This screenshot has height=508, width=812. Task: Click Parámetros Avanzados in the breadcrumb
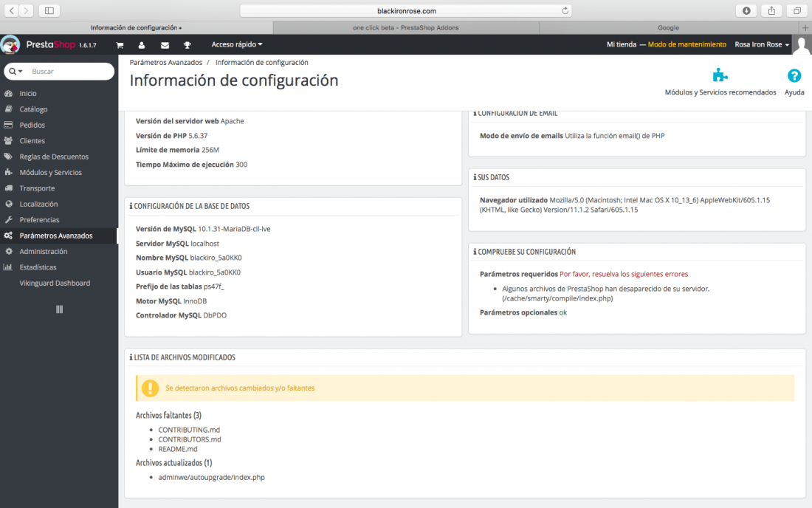click(165, 62)
